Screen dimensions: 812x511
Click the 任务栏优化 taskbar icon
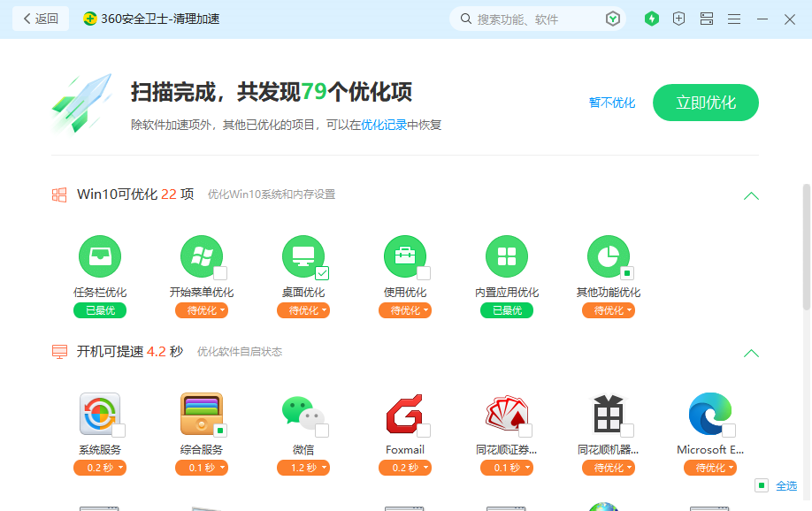click(x=100, y=257)
